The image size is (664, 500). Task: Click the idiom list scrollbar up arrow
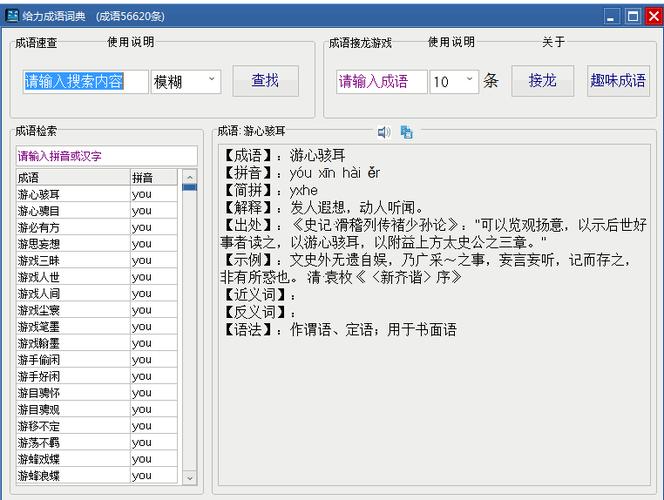tap(189, 176)
